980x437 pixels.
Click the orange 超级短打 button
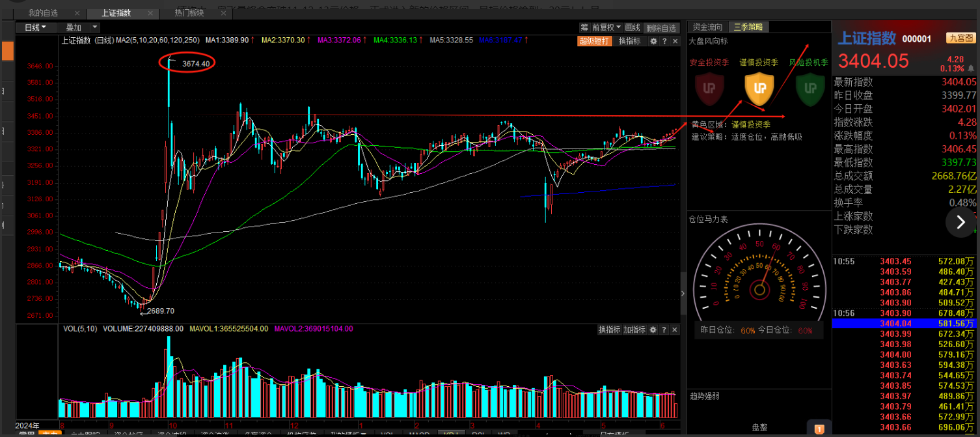[x=595, y=41]
